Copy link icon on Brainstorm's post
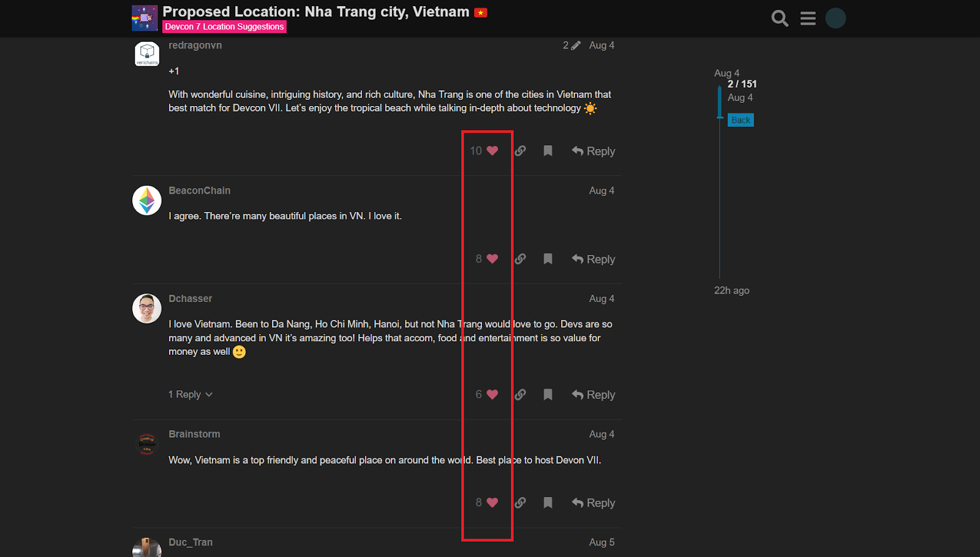This screenshot has width=980, height=557. (520, 502)
